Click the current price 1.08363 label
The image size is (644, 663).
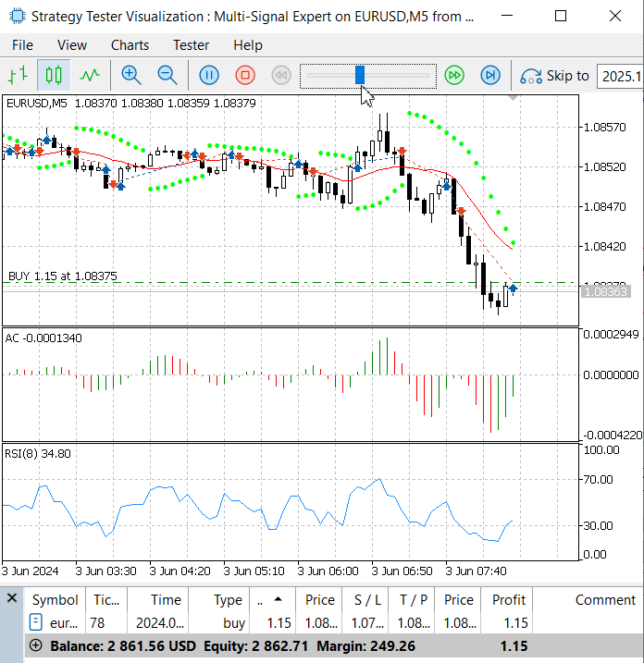[x=606, y=291]
